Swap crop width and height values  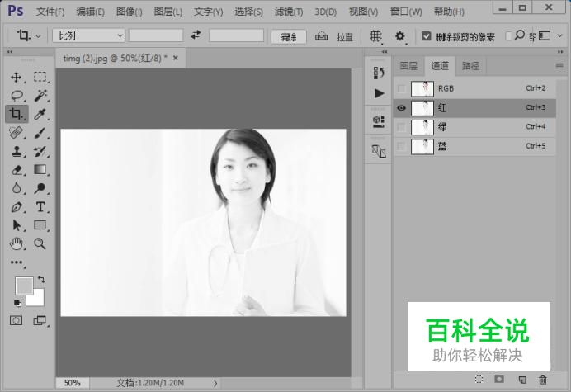[196, 35]
